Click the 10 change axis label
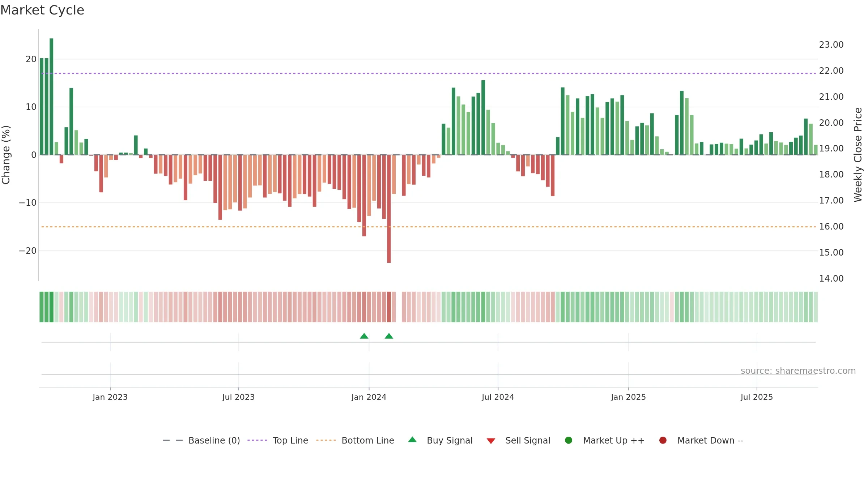 (31, 107)
